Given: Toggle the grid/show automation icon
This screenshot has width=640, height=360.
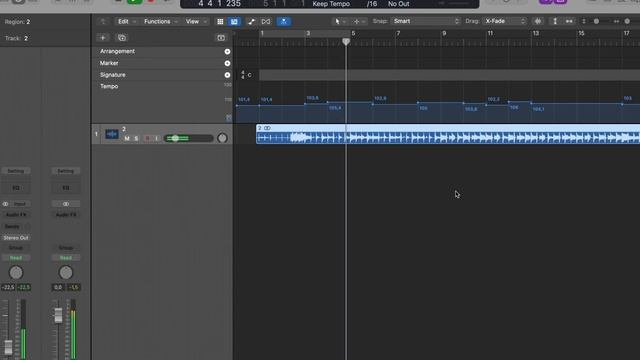Looking at the screenshot, I should pos(220,22).
